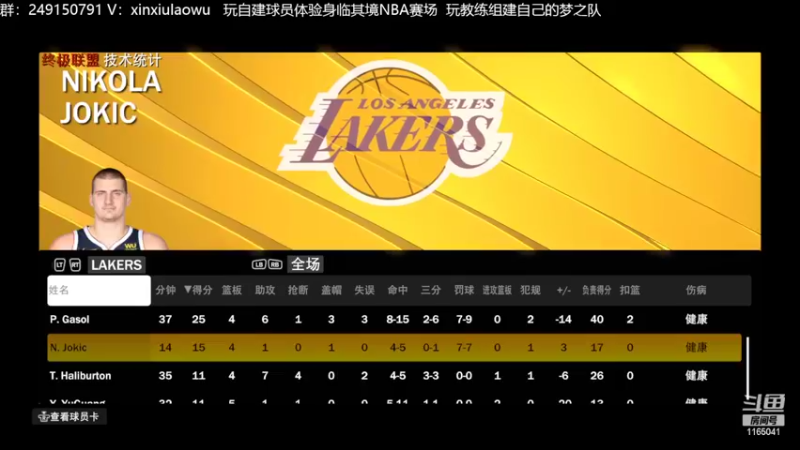Click the 犯规 fouls header
Image resolution: width=800 pixels, height=450 pixels.
pyautogui.click(x=530, y=290)
